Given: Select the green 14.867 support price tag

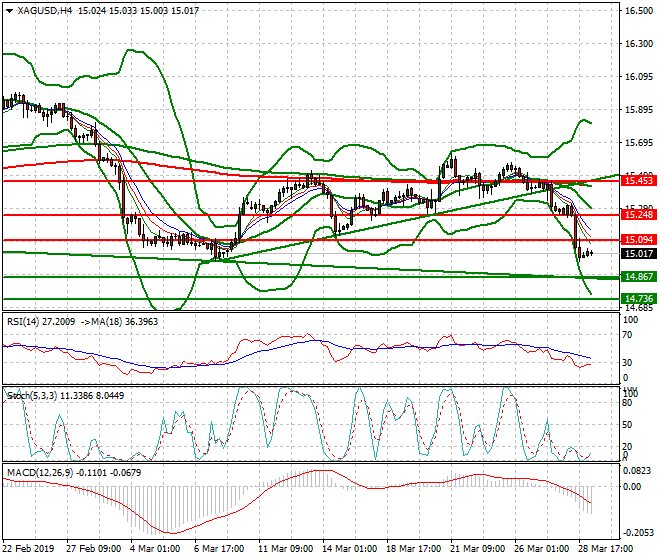Looking at the screenshot, I should pos(638,277).
